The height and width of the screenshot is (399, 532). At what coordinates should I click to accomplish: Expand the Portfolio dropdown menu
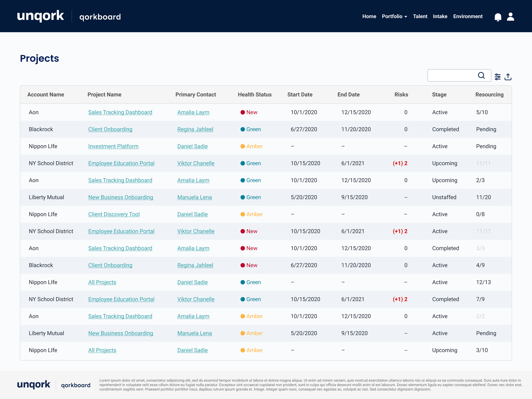tap(394, 16)
